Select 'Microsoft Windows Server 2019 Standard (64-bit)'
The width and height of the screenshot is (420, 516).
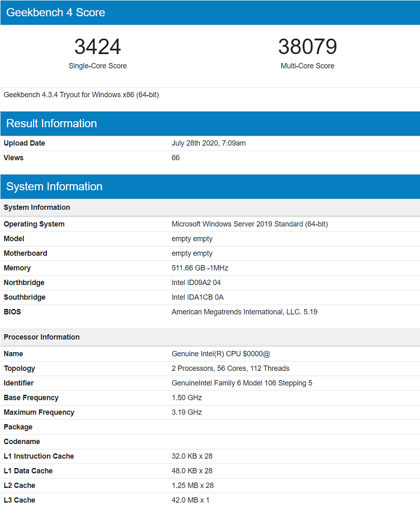click(x=250, y=224)
